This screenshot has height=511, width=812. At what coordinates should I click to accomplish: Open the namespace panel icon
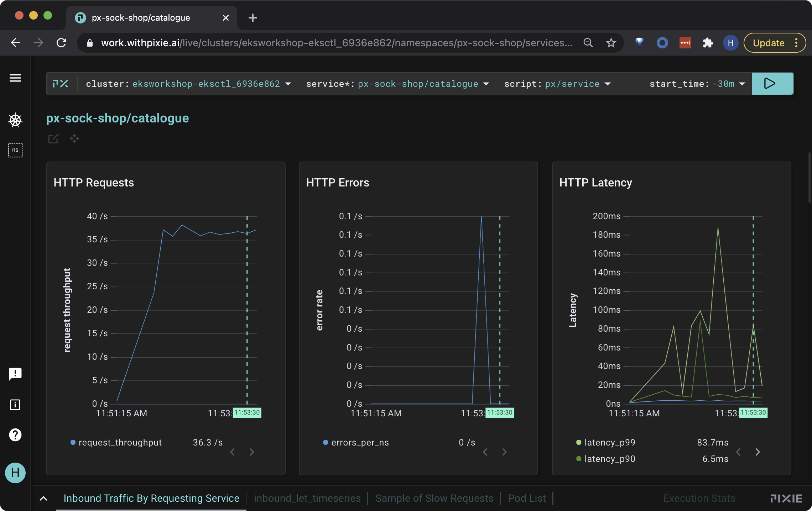point(15,150)
